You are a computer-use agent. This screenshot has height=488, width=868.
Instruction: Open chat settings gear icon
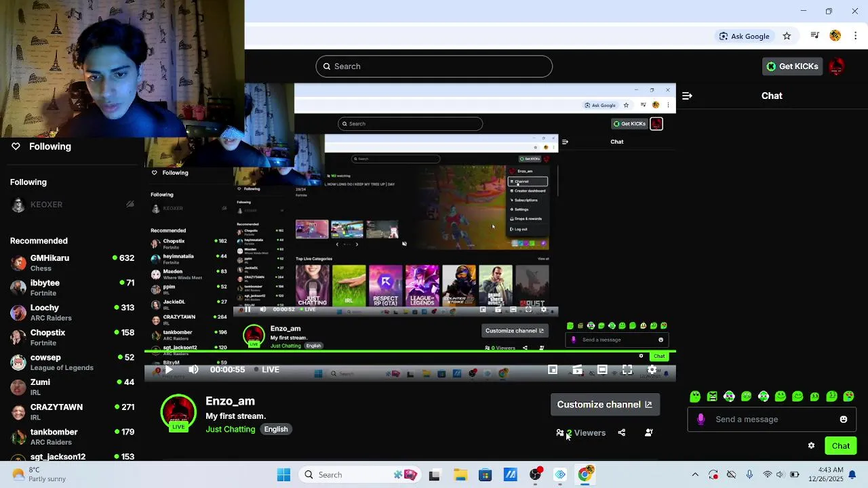pos(811,445)
